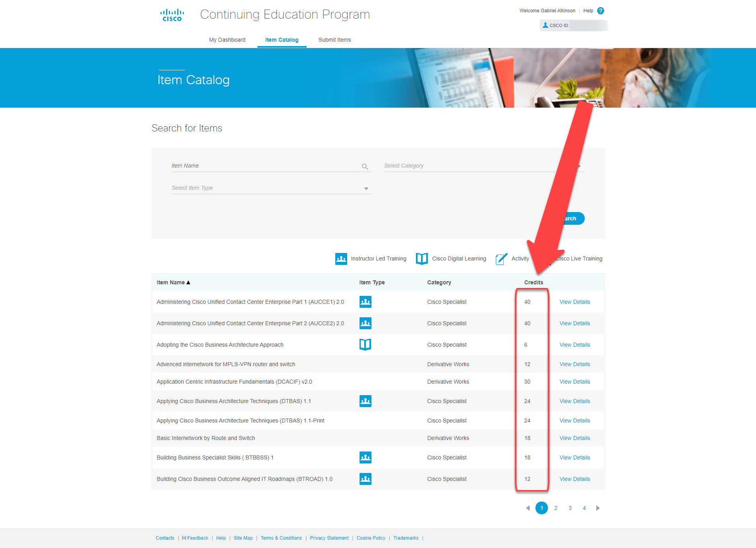This screenshot has width=756, height=548.
Task: Open My Dashboard tab
Action: (227, 40)
